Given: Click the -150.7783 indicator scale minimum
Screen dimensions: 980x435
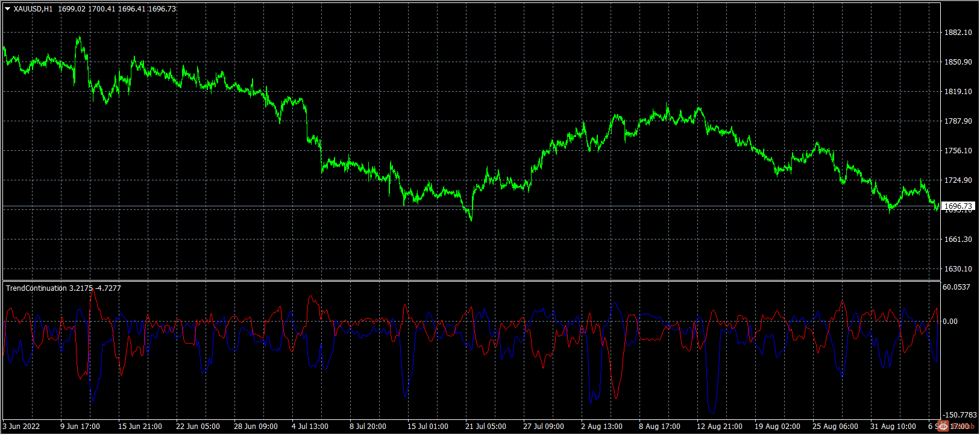Looking at the screenshot, I should pos(959,415).
